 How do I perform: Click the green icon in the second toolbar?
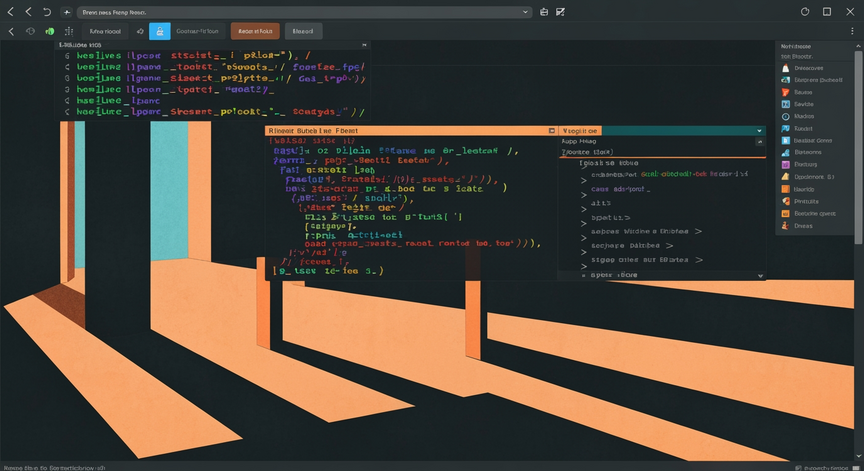click(50, 31)
